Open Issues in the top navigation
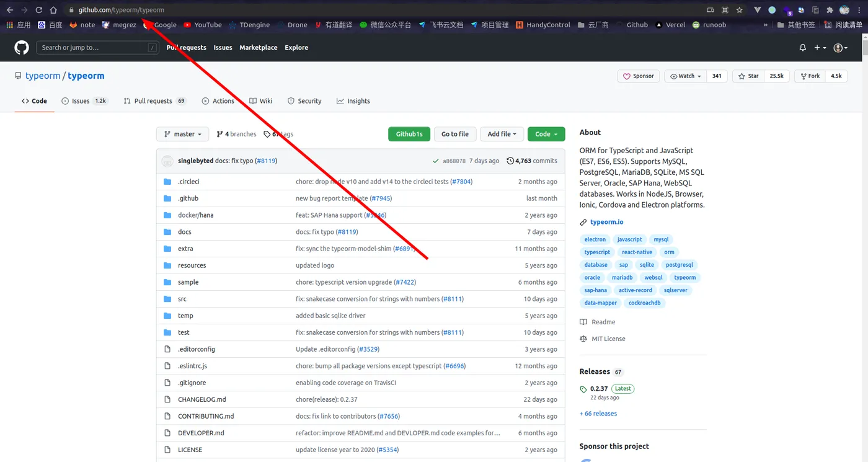 [223, 48]
